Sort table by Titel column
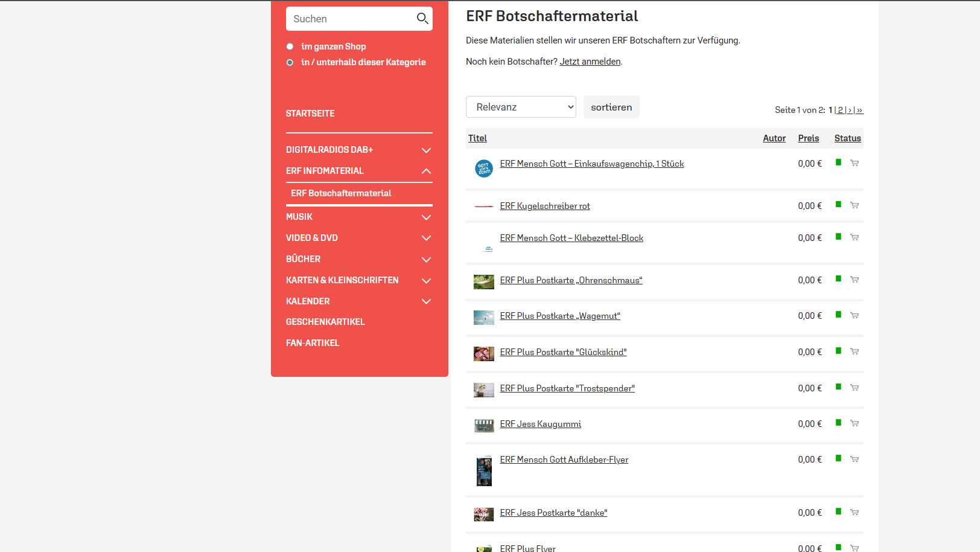The height and width of the screenshot is (552, 980). [477, 138]
